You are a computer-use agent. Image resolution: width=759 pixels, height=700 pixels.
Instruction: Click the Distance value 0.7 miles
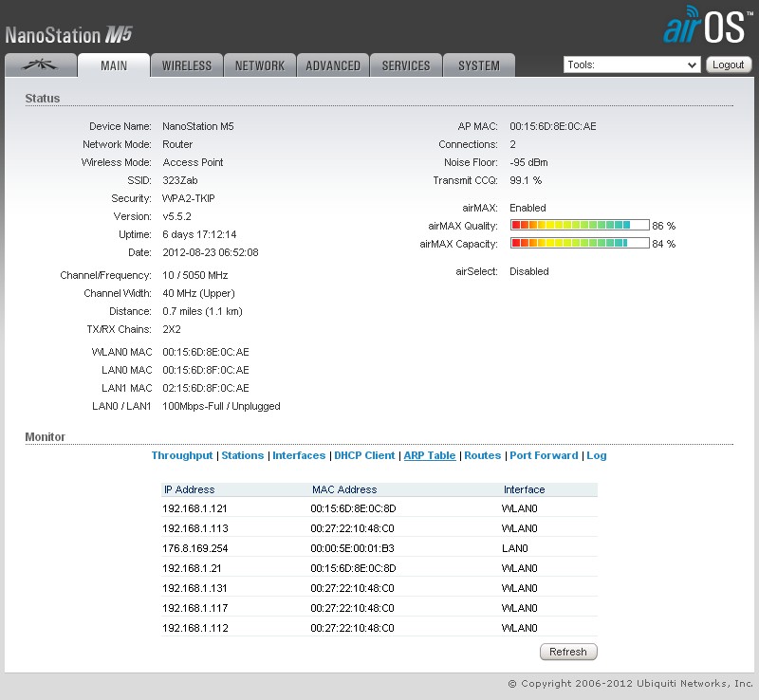202,311
